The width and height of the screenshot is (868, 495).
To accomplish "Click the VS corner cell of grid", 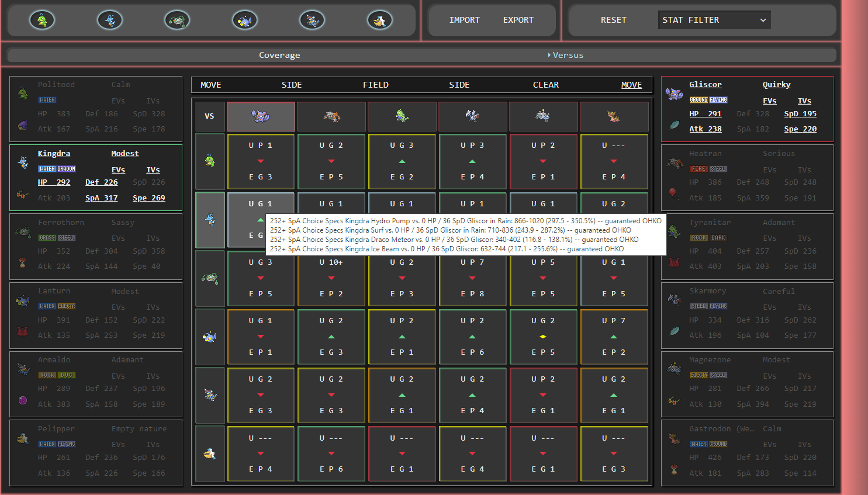I will pyautogui.click(x=210, y=116).
